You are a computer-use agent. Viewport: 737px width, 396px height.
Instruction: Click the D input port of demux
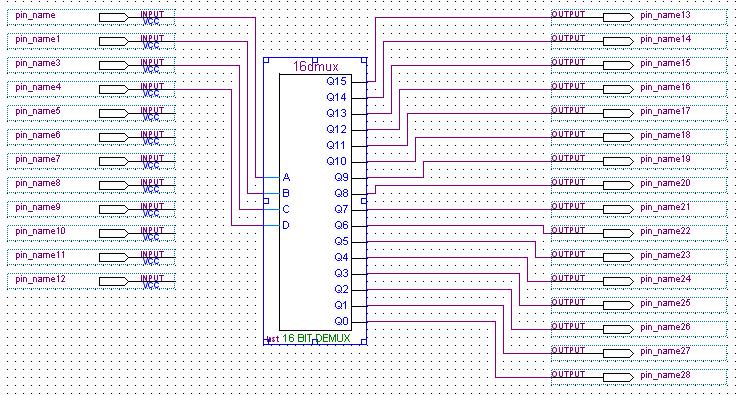286,225
